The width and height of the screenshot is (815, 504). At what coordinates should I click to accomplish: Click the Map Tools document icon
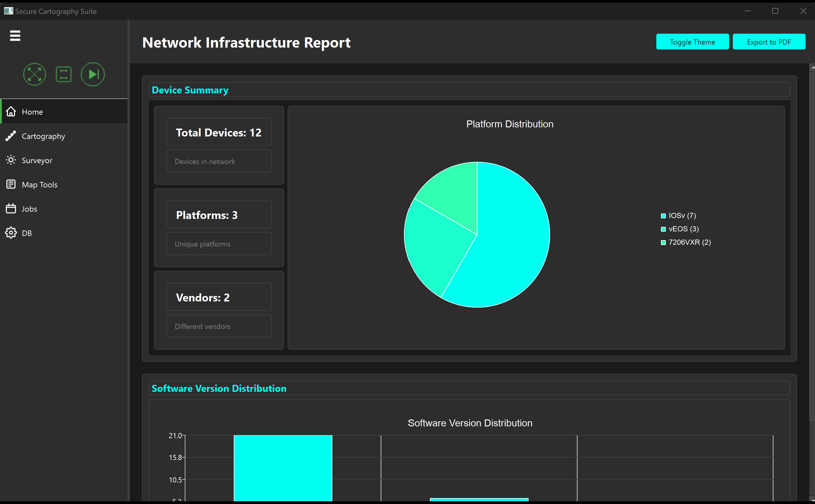(x=11, y=184)
